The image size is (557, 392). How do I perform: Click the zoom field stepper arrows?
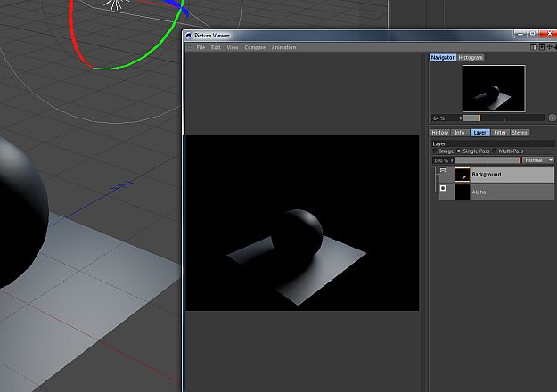461,118
